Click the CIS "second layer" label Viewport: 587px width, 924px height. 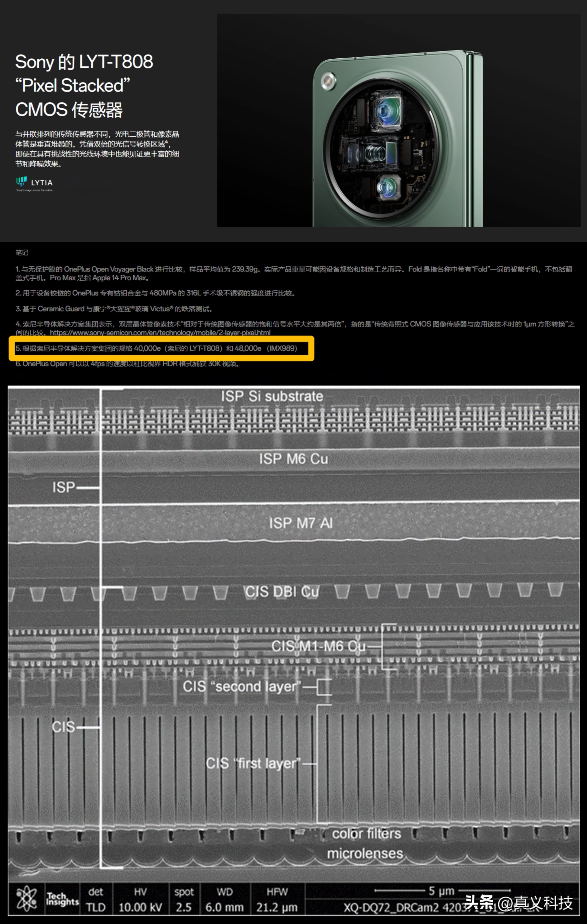click(x=242, y=686)
